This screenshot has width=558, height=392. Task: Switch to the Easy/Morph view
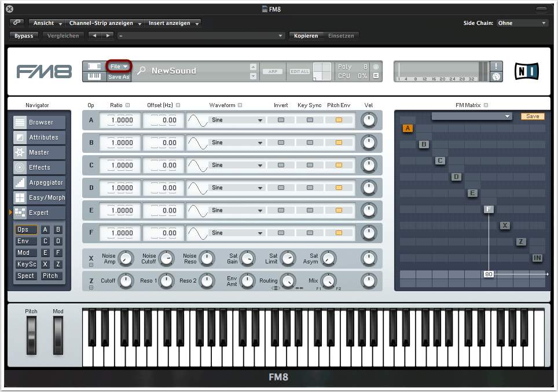click(39, 197)
